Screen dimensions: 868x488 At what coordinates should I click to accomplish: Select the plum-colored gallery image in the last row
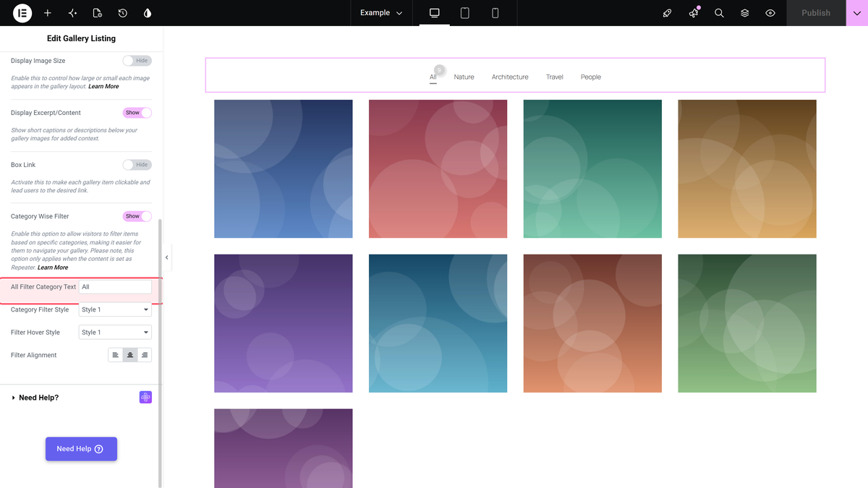(x=284, y=448)
